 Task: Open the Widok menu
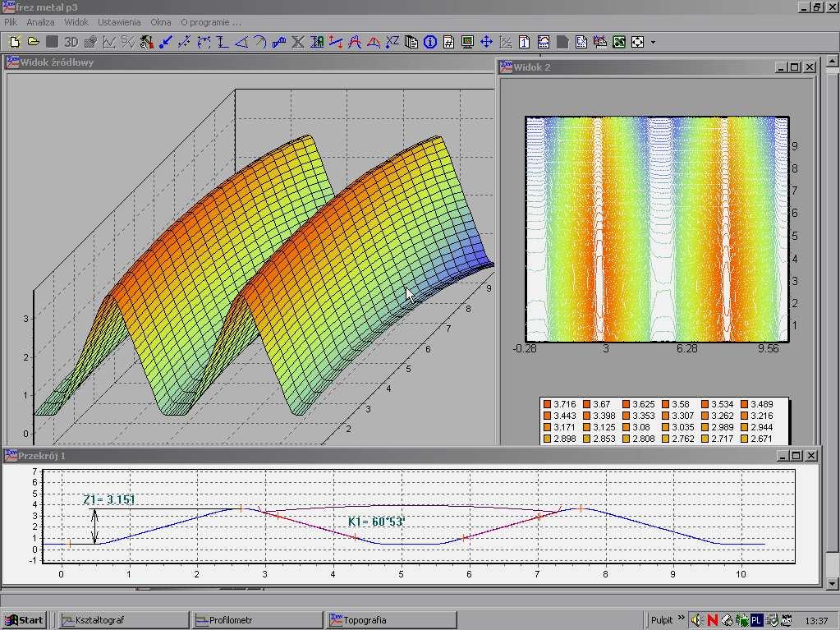pos(76,22)
